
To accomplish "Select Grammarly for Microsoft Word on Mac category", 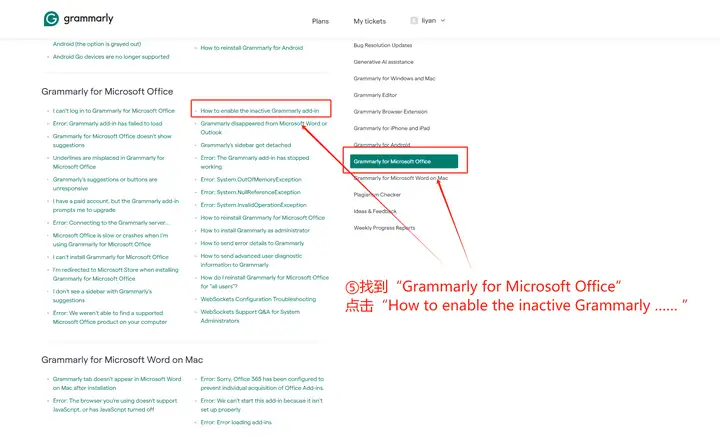I will click(x=400, y=178).
